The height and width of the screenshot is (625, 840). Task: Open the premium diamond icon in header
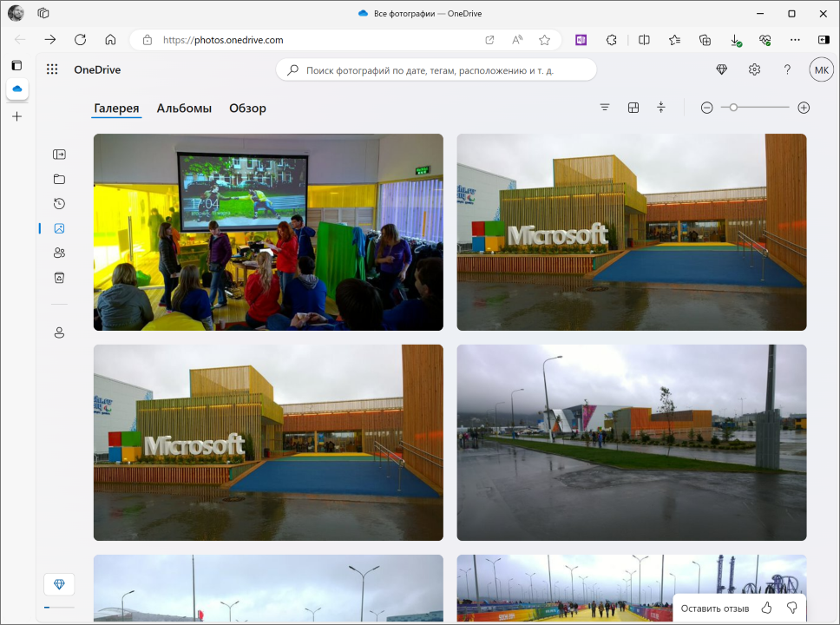pyautogui.click(x=722, y=69)
